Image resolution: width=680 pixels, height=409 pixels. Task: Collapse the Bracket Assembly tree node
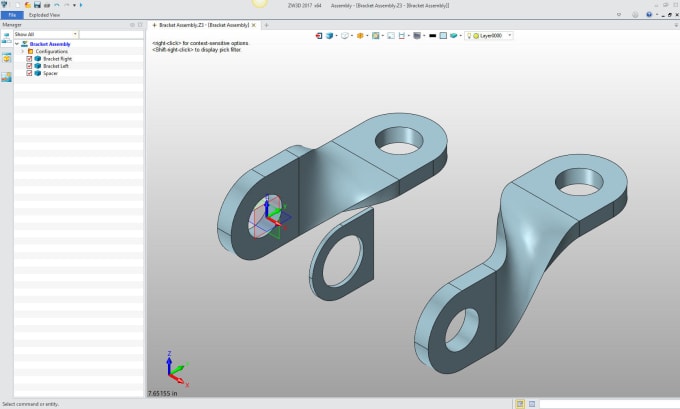pos(17,44)
